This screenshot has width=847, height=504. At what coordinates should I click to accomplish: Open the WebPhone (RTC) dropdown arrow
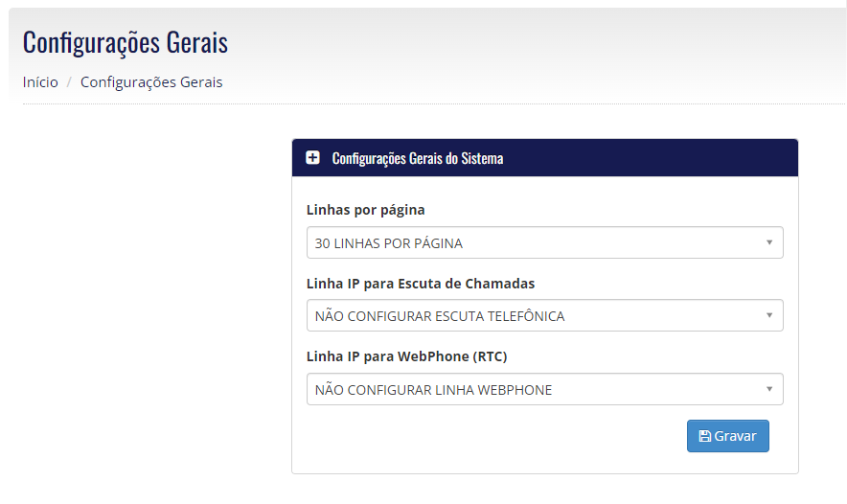point(769,389)
